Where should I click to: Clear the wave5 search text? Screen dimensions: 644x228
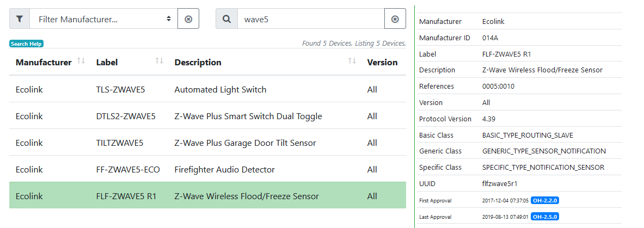(x=395, y=19)
